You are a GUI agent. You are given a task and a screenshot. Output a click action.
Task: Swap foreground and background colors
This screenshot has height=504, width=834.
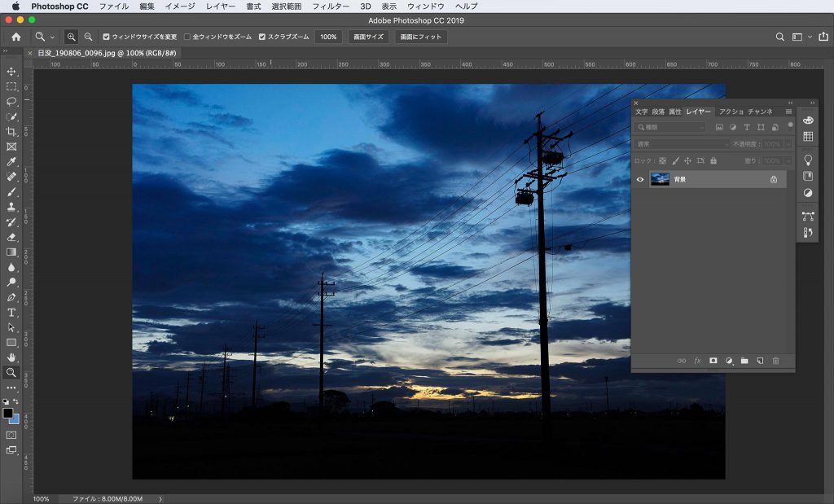tap(16, 401)
